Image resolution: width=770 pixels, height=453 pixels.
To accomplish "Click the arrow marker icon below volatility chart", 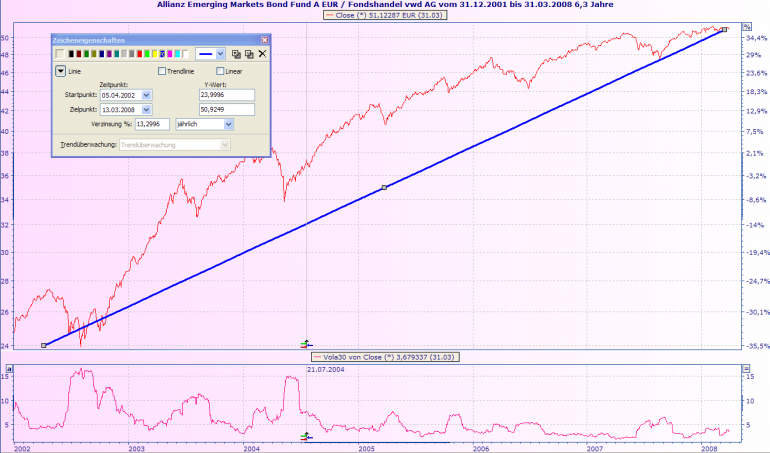I will (306, 436).
